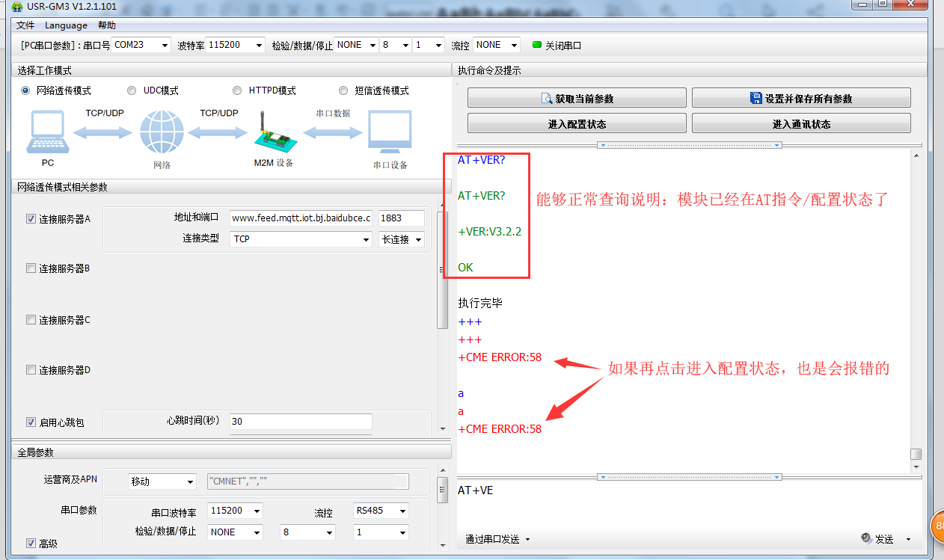Open the 文件 menu
Viewport: 944px width, 560px height.
pyautogui.click(x=25, y=25)
